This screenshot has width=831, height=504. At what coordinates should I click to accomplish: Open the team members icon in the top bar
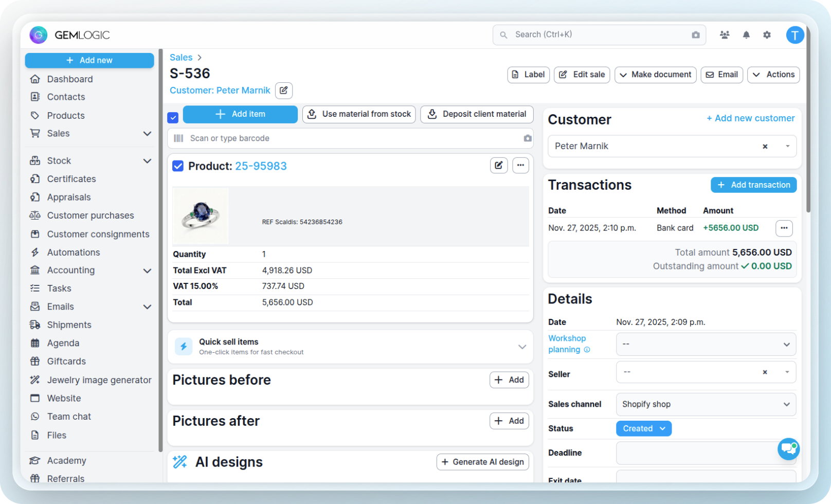tap(725, 34)
